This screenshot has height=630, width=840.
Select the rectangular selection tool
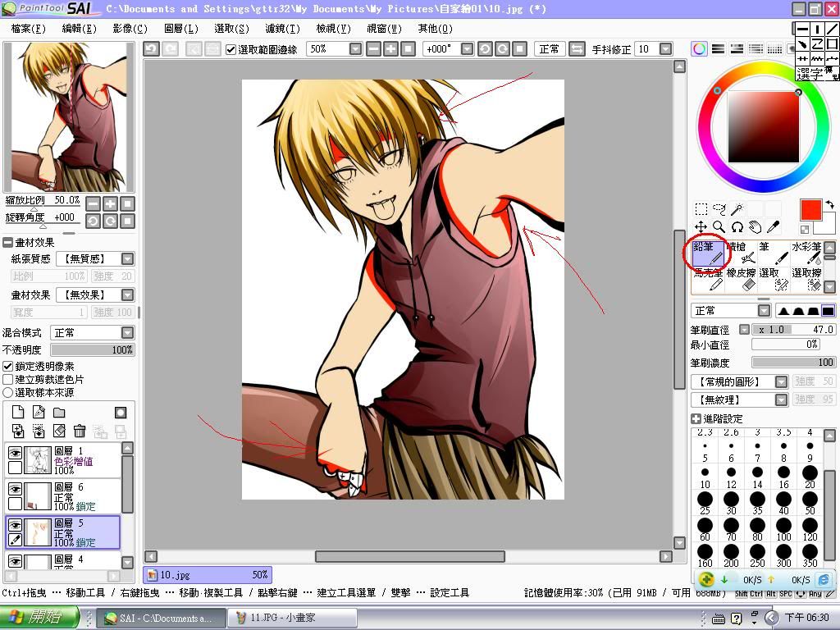(701, 209)
